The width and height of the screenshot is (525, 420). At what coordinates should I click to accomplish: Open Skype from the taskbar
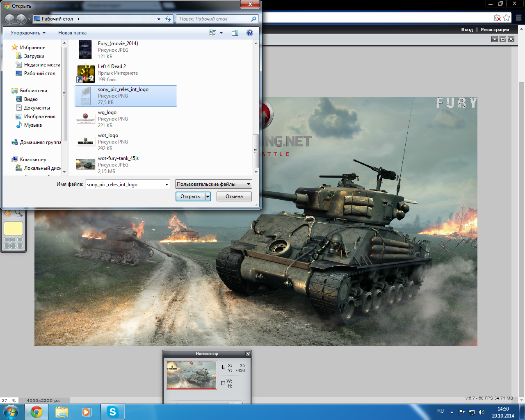[112, 412]
